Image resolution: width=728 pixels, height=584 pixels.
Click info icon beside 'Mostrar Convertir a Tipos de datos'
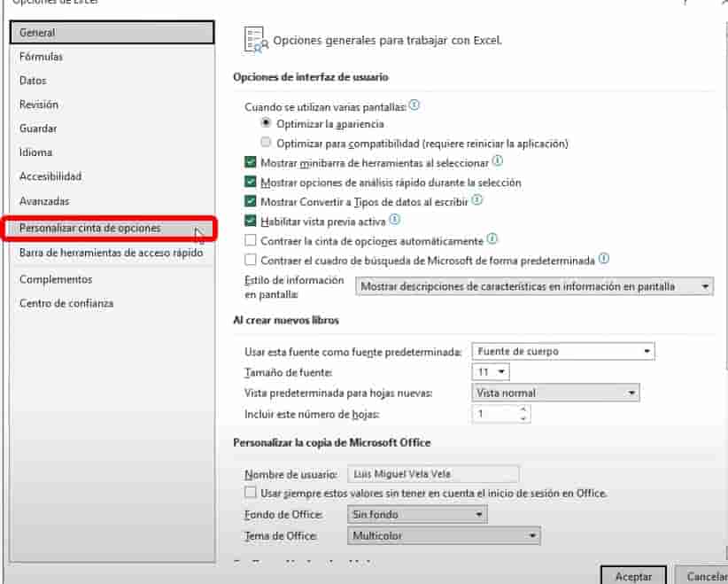pos(477,200)
